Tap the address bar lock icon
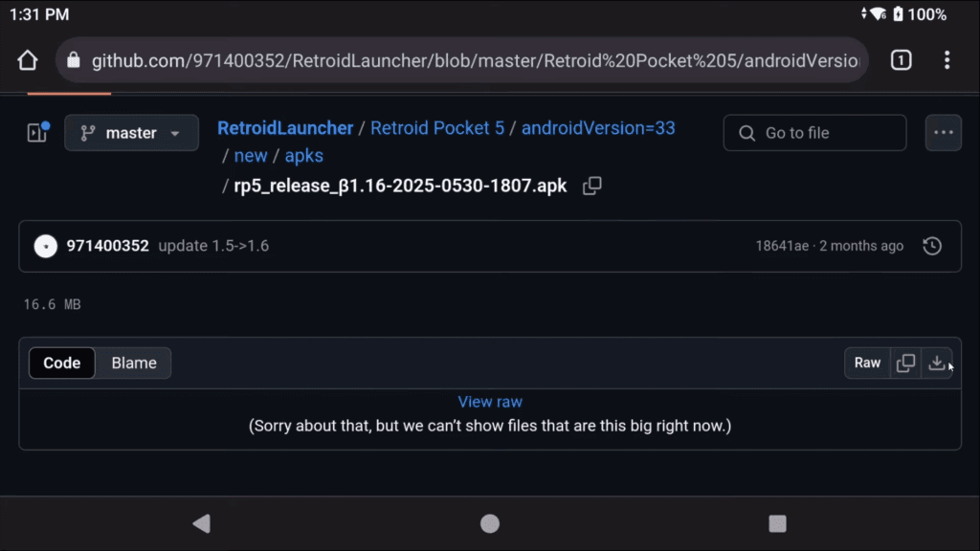 click(x=74, y=60)
